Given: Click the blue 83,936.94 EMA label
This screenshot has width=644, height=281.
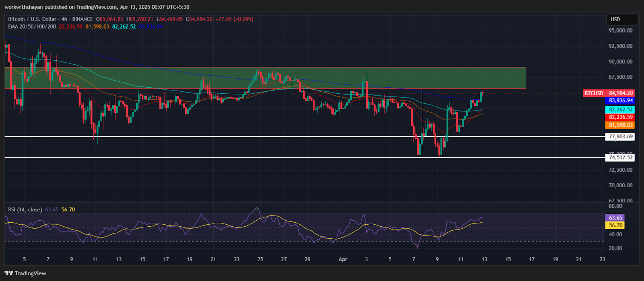Looking at the screenshot, I should tap(621, 101).
